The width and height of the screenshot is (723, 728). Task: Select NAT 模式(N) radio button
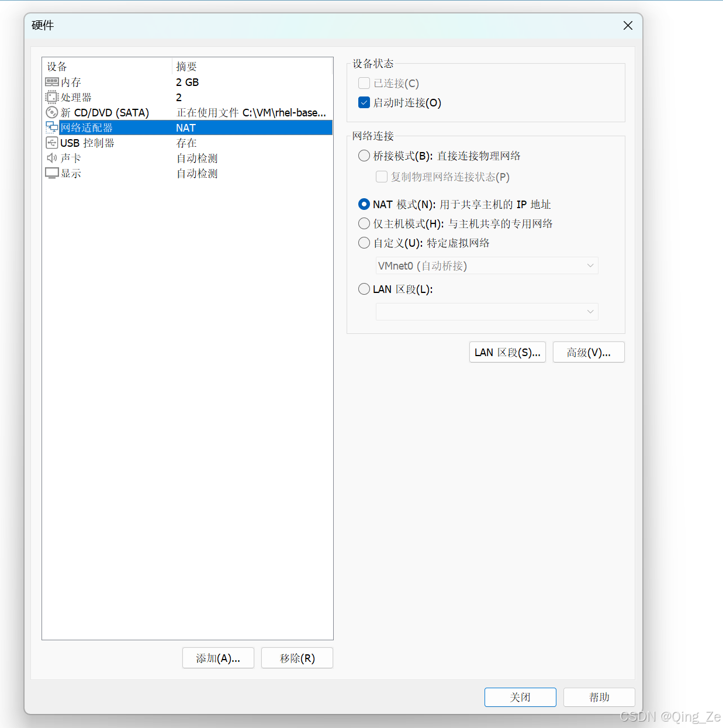[364, 204]
